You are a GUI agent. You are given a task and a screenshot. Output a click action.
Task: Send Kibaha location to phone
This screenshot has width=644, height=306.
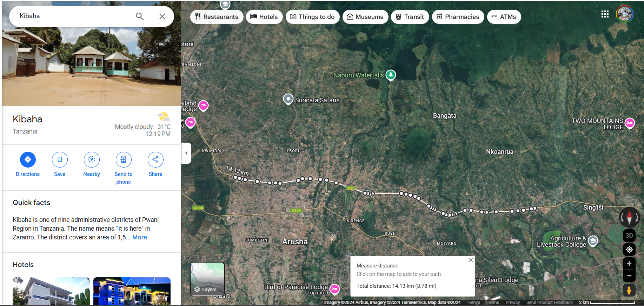coord(124,159)
